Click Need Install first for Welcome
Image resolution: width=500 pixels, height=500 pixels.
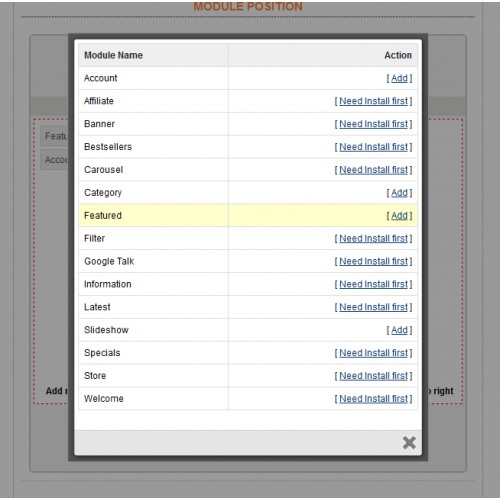(373, 399)
